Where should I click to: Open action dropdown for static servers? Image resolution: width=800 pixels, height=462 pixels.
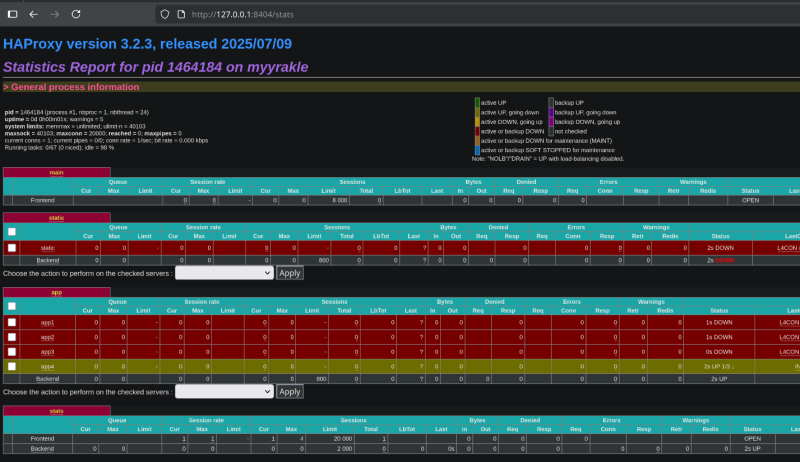point(224,273)
